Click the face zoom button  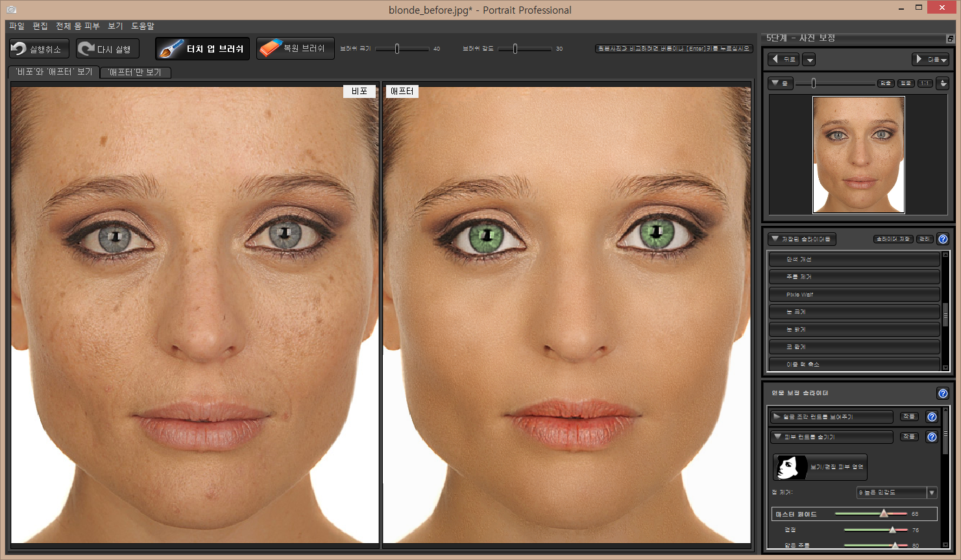point(906,83)
